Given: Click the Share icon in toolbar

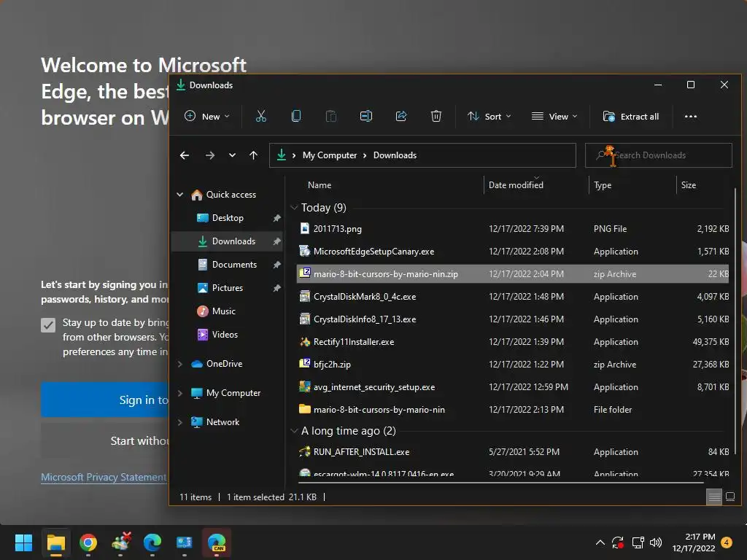Looking at the screenshot, I should pos(401,116).
